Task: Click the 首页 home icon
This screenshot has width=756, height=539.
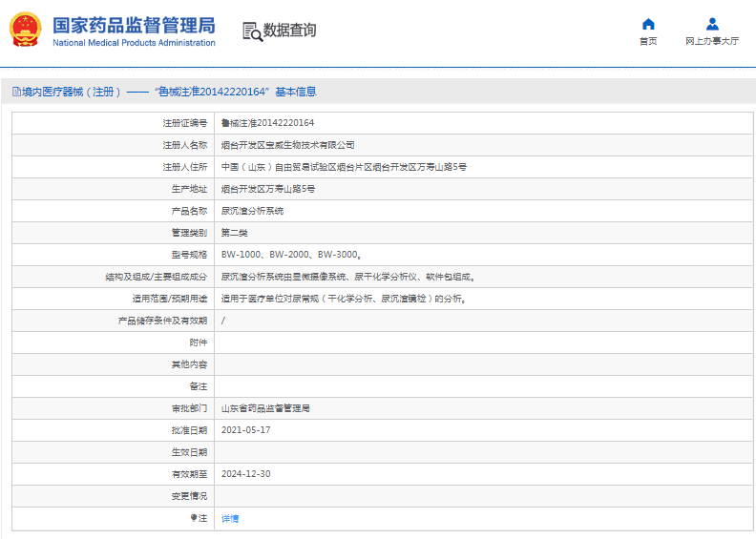Action: 648,24
